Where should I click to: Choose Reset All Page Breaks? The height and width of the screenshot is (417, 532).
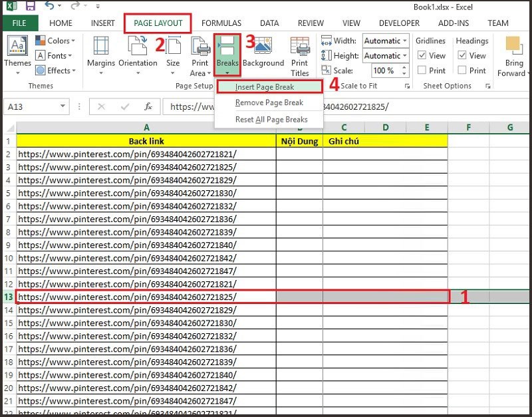[271, 120]
